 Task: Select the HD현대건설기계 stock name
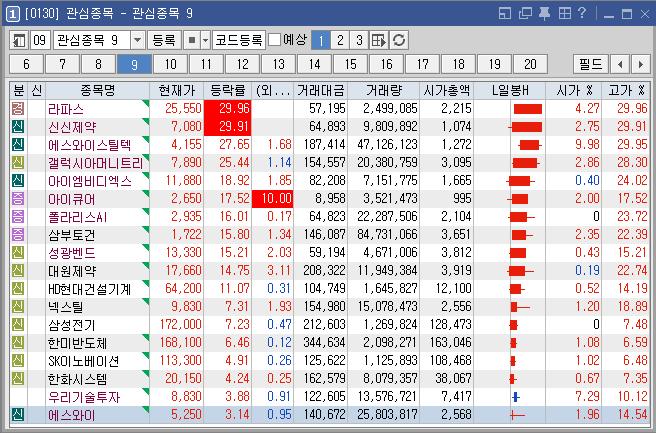(90, 289)
